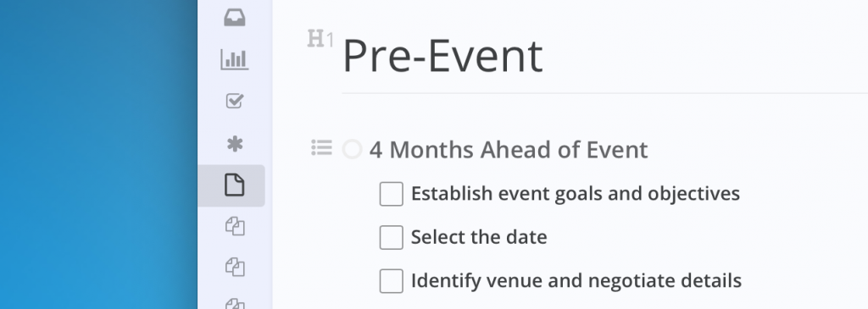Click the H1 heading style marker
This screenshot has width=868, height=309.
click(320, 39)
